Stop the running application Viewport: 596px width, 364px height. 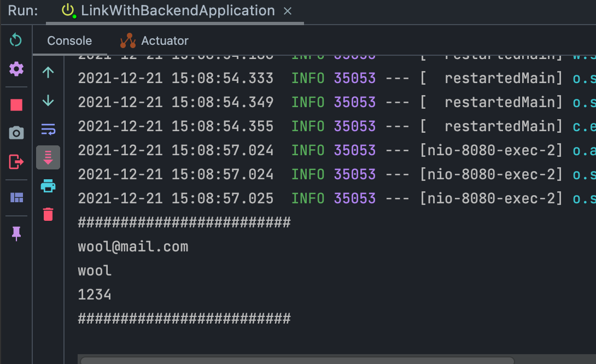pyautogui.click(x=16, y=105)
